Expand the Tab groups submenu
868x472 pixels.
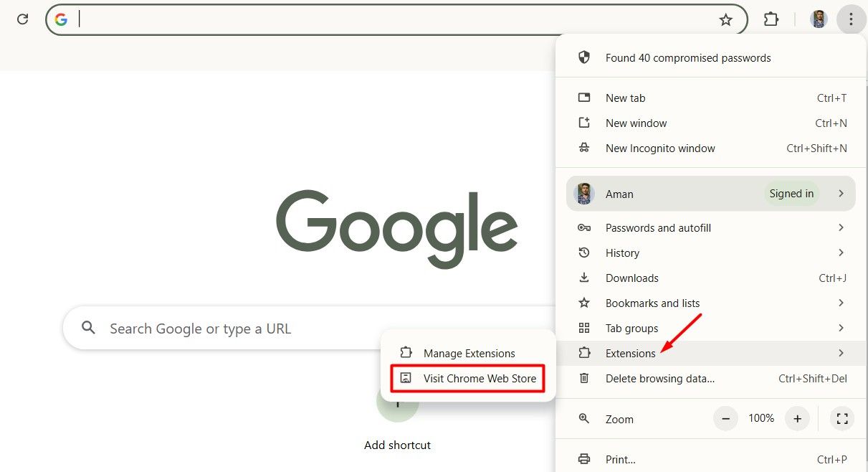(x=631, y=328)
